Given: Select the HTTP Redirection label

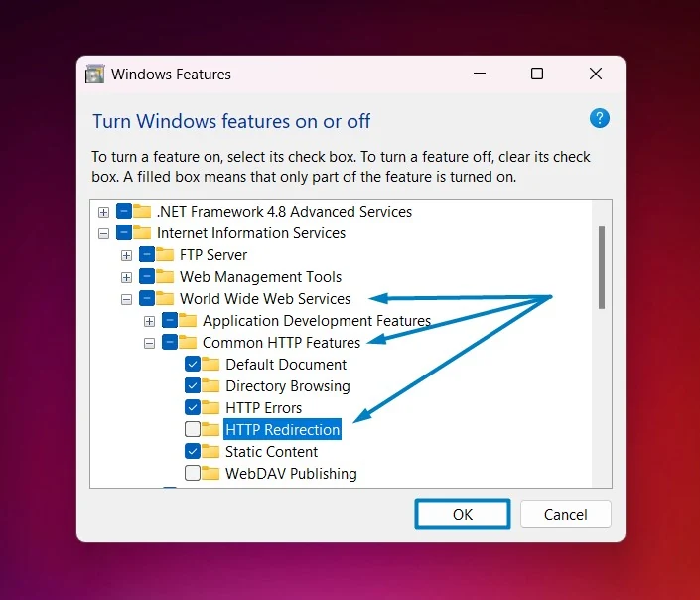Looking at the screenshot, I should pos(282,429).
